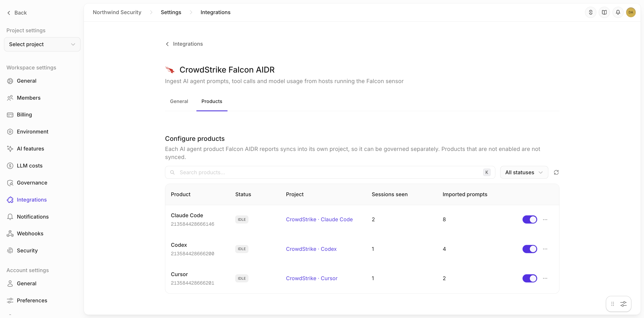
Task: Open the All statuses filter dropdown
Action: 524,172
